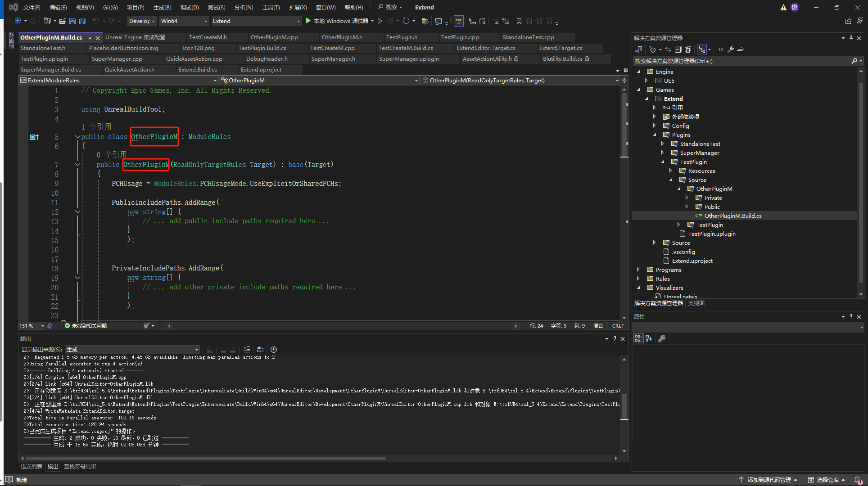Click Add to Source Control
The width and height of the screenshot is (868, 486).
tap(769, 480)
